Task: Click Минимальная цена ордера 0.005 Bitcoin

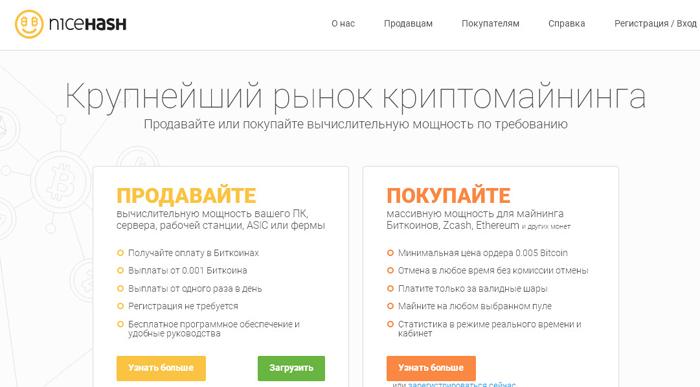Action: point(483,253)
